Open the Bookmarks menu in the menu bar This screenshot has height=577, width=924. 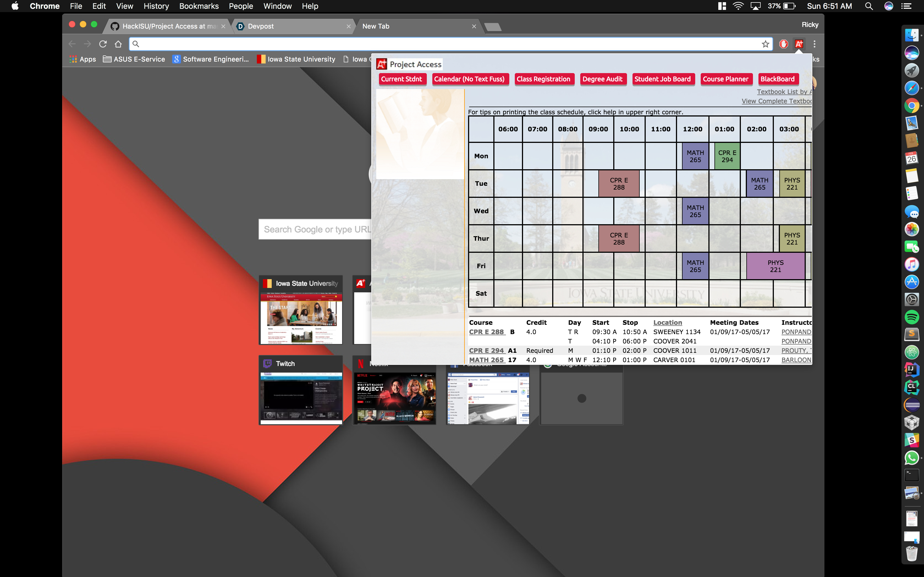click(x=199, y=6)
